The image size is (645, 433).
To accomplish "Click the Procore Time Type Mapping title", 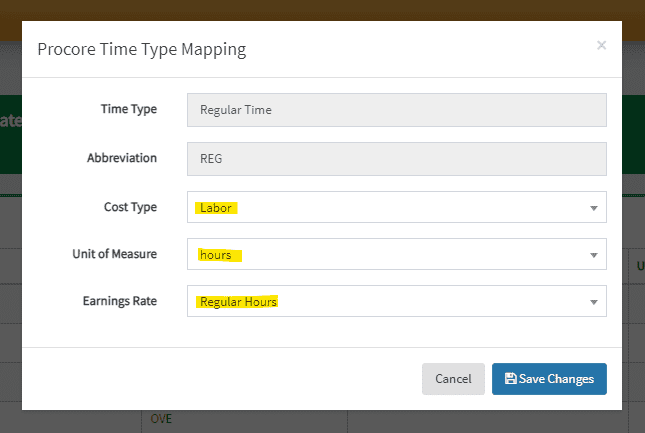I will coord(141,49).
